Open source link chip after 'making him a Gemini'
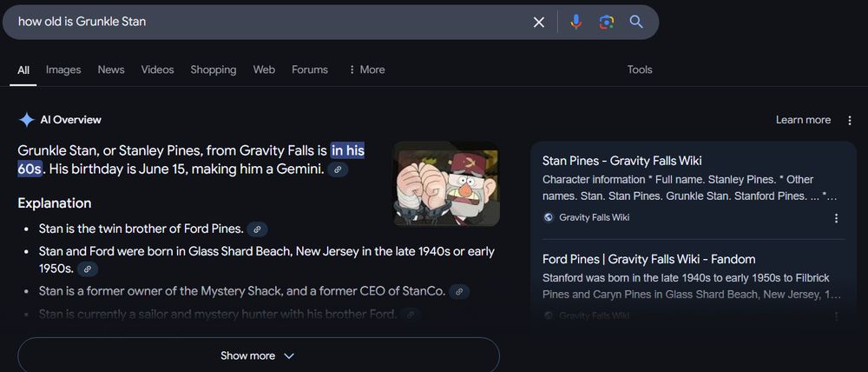The height and width of the screenshot is (372, 868). 338,169
